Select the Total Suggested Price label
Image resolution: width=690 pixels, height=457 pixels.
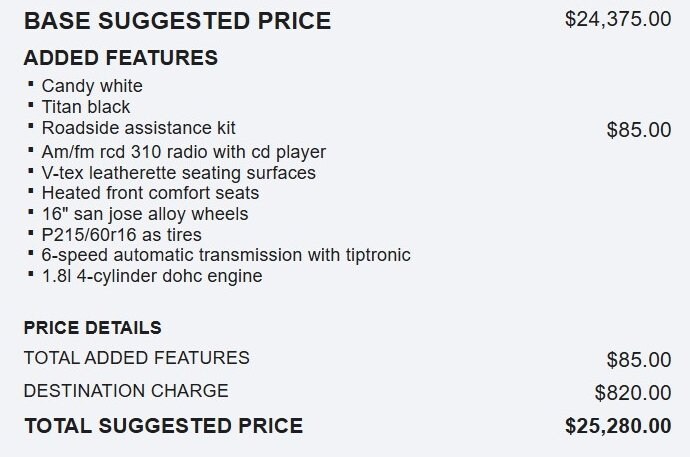164,426
